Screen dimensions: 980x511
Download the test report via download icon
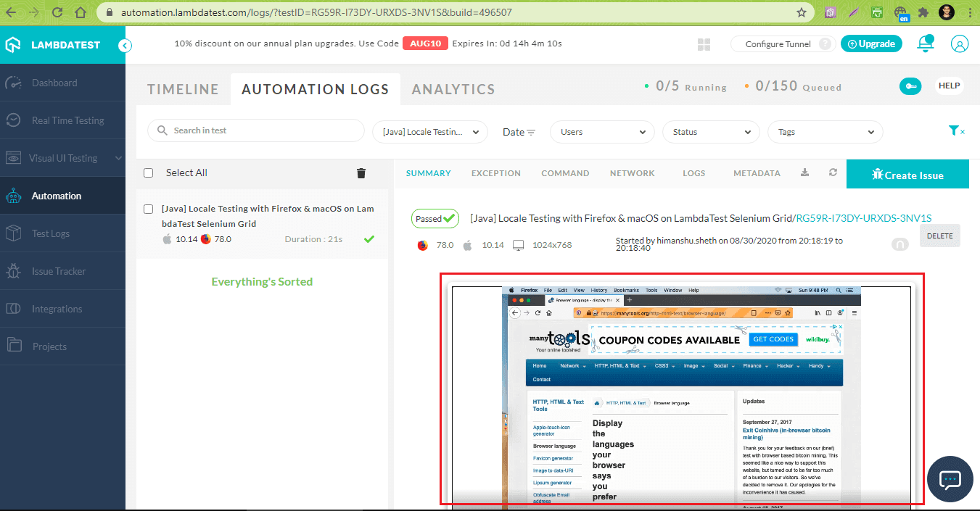(804, 173)
